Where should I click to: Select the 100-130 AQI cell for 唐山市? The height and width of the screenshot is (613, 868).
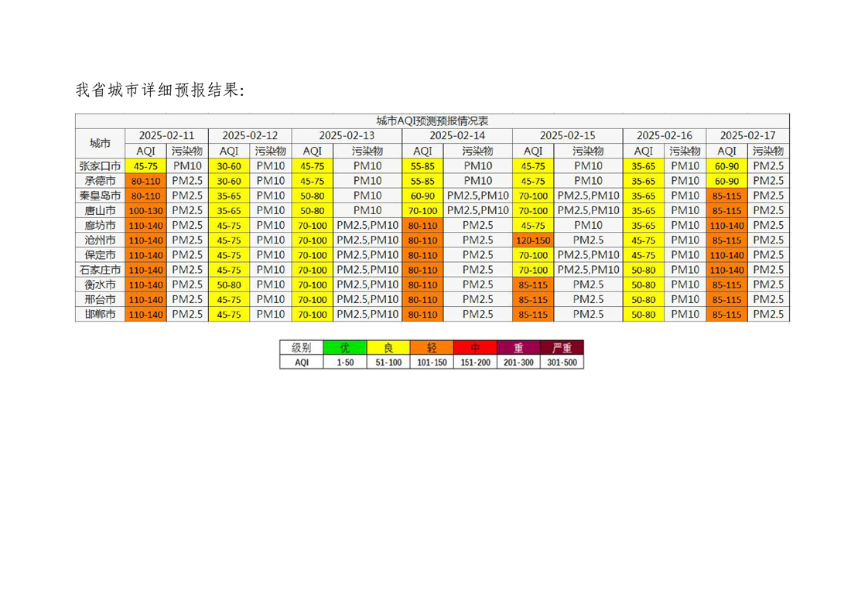(146, 210)
